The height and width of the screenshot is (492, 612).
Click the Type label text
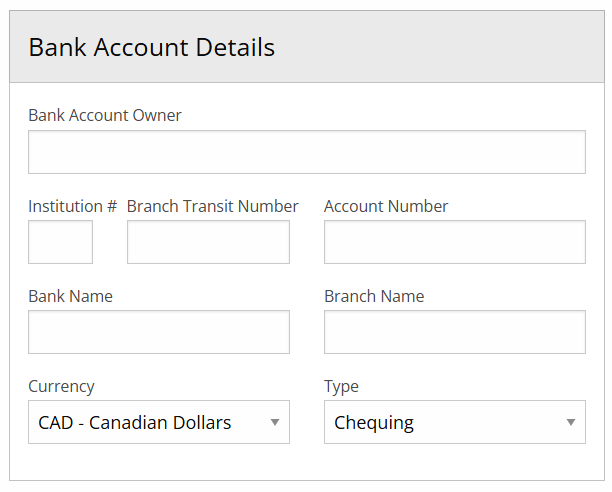click(341, 386)
